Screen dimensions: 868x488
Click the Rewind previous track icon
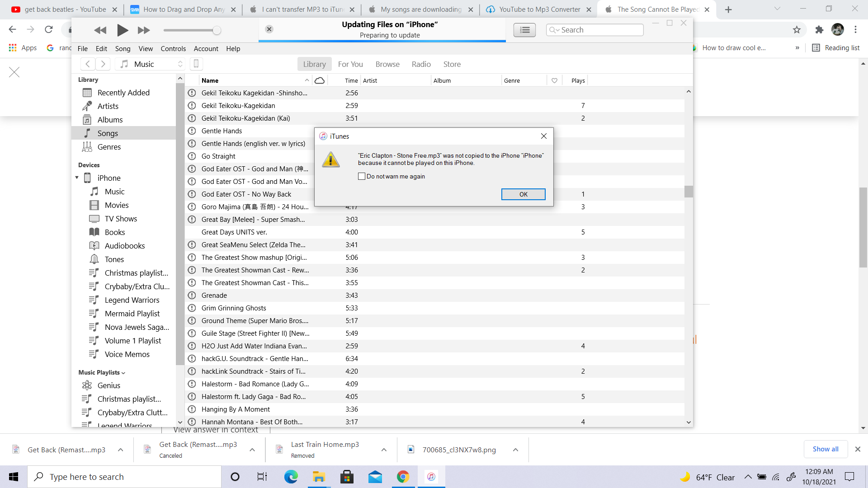tap(100, 30)
